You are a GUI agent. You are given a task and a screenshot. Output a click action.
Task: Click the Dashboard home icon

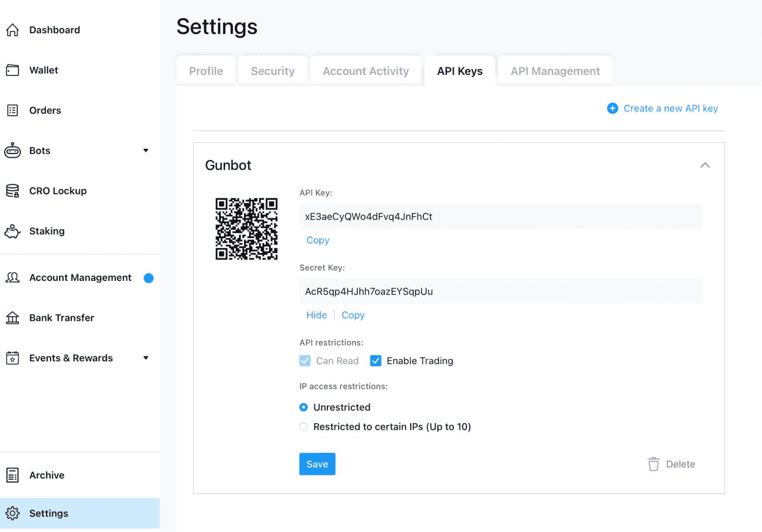[x=13, y=30]
